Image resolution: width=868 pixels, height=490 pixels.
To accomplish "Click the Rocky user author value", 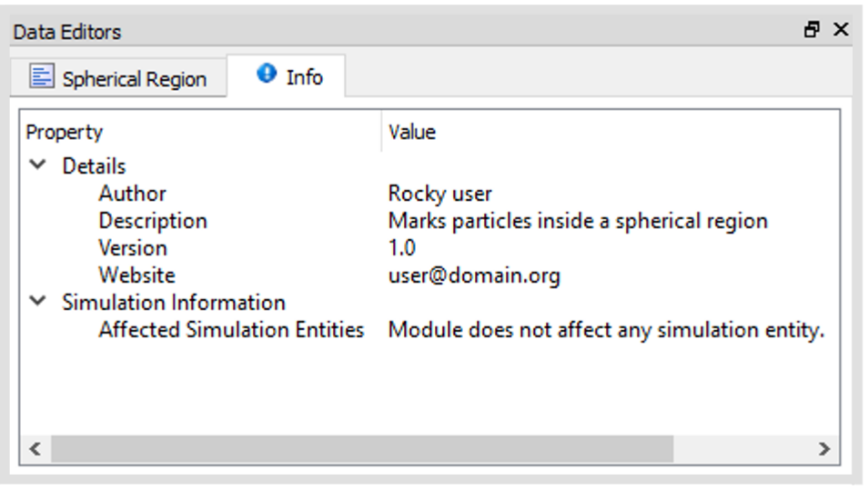I will pos(440,194).
